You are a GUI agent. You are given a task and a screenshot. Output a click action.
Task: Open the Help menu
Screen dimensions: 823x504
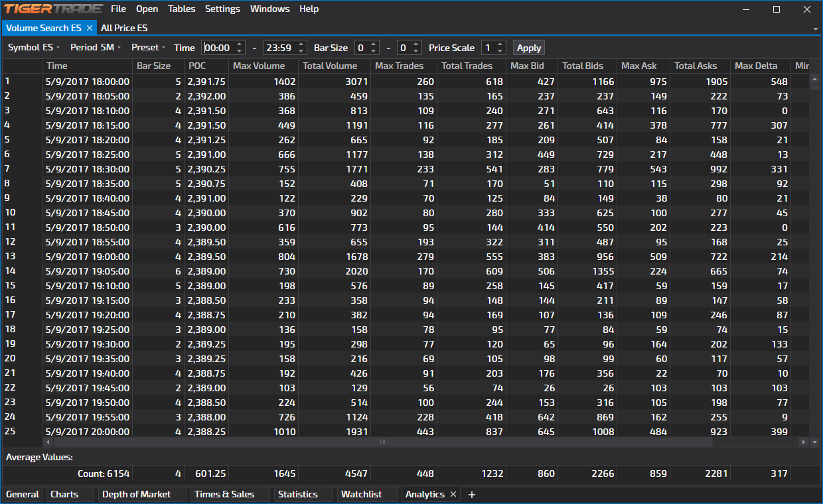coord(309,9)
